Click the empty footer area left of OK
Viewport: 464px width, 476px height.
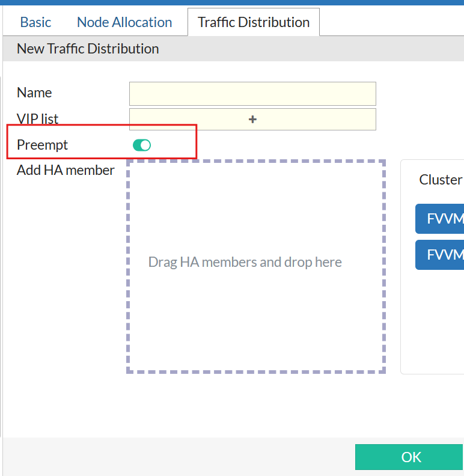180,457
